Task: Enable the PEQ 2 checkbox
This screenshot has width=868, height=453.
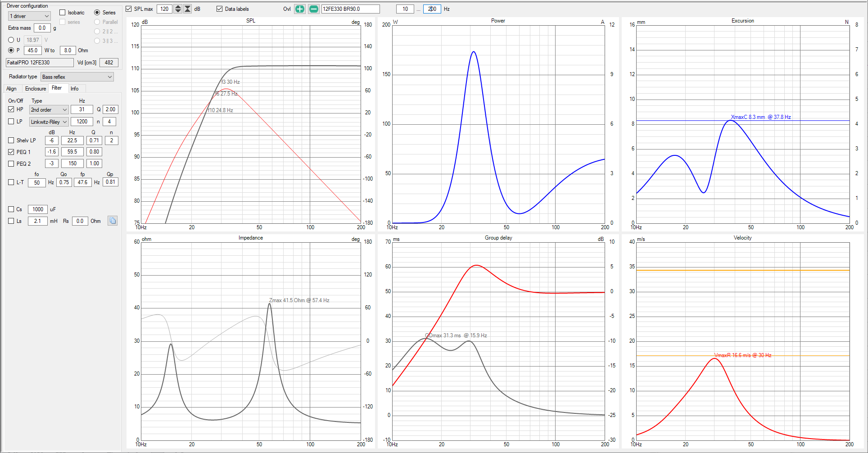Action: click(x=11, y=164)
